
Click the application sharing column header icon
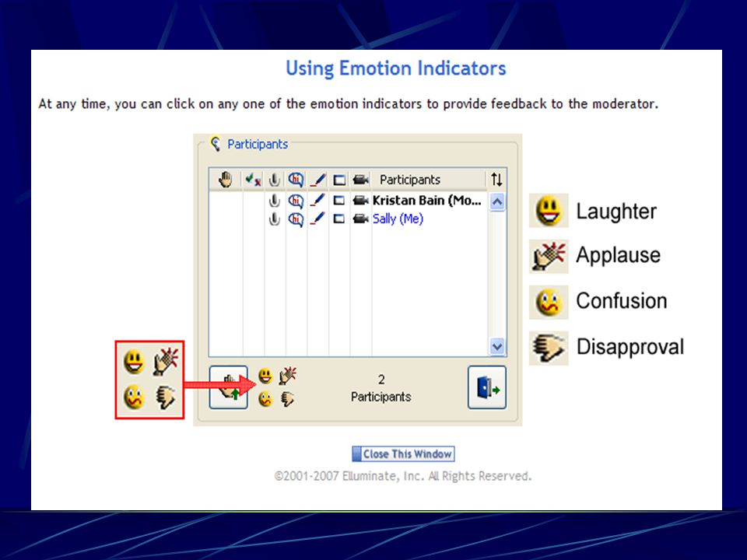339,180
